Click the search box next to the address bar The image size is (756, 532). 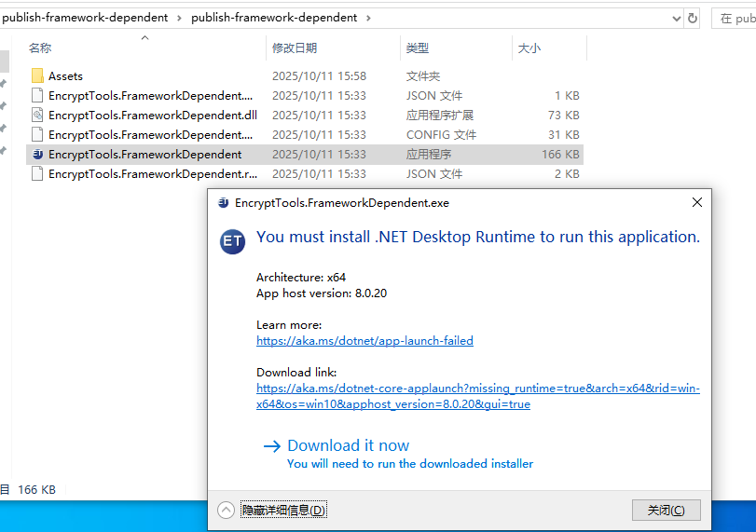pyautogui.click(x=734, y=19)
